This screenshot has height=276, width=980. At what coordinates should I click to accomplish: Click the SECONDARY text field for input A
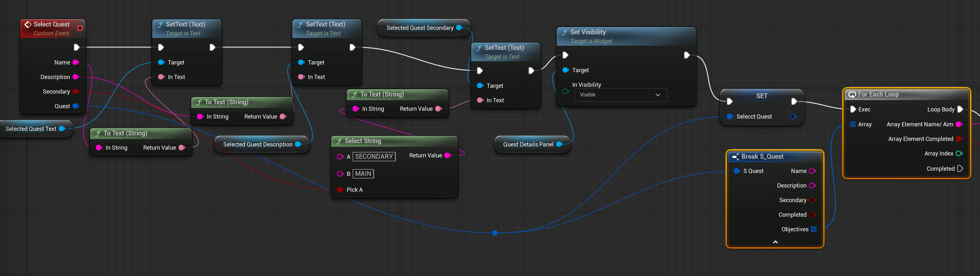pyautogui.click(x=374, y=157)
